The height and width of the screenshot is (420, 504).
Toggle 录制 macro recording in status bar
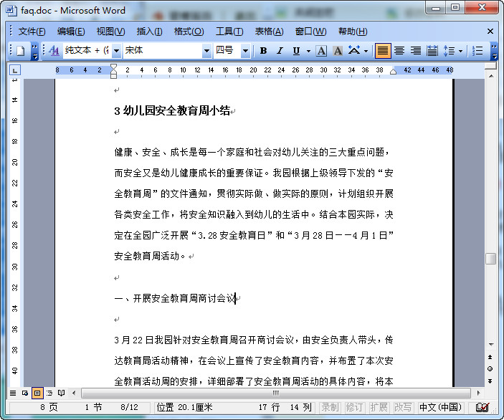[330, 408]
